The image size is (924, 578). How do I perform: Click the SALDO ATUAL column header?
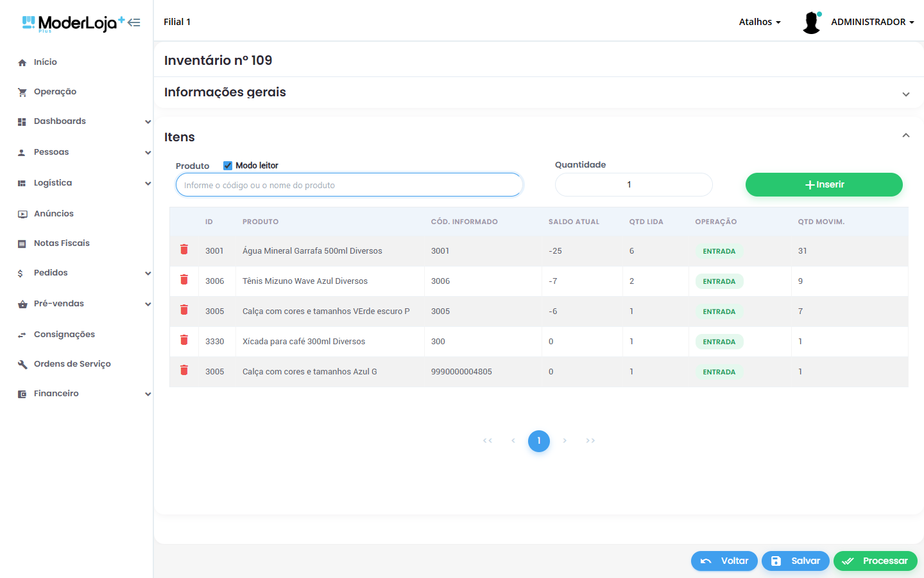coord(574,222)
